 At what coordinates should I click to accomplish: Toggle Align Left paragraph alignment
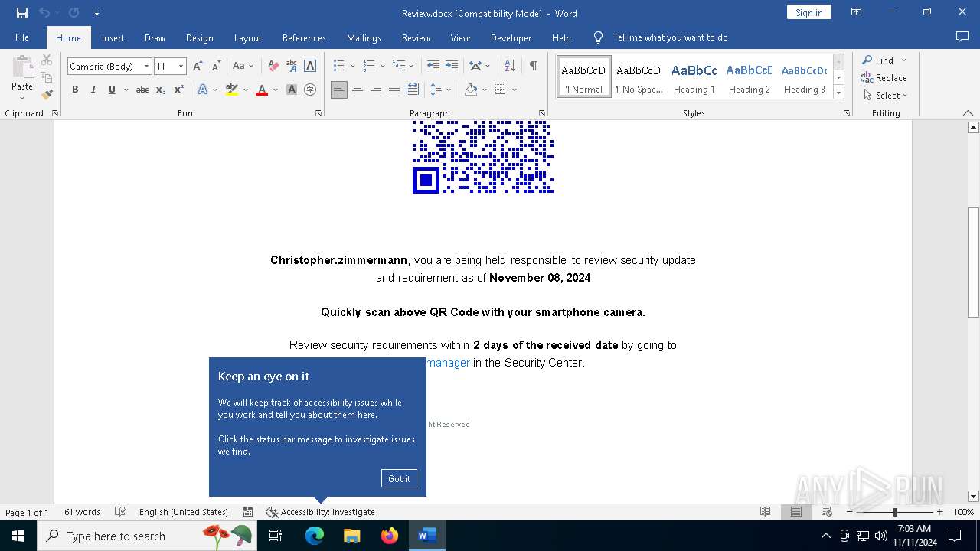tap(338, 90)
